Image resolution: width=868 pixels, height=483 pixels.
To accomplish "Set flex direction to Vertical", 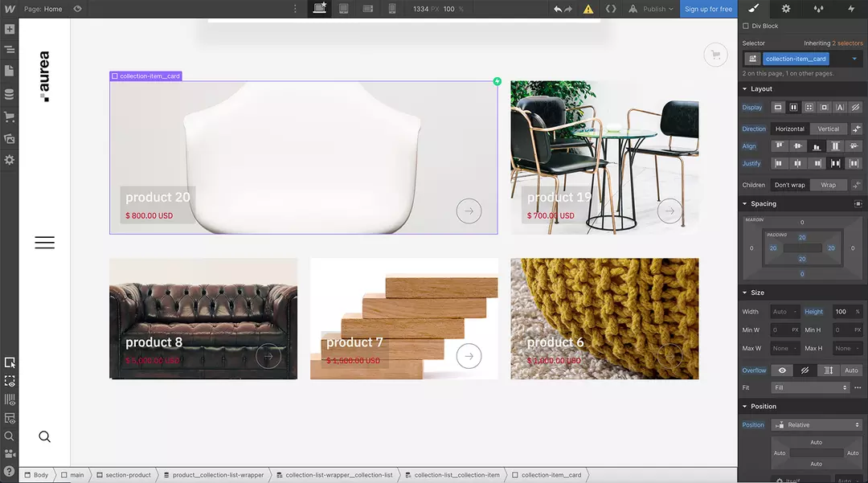I will tap(828, 129).
